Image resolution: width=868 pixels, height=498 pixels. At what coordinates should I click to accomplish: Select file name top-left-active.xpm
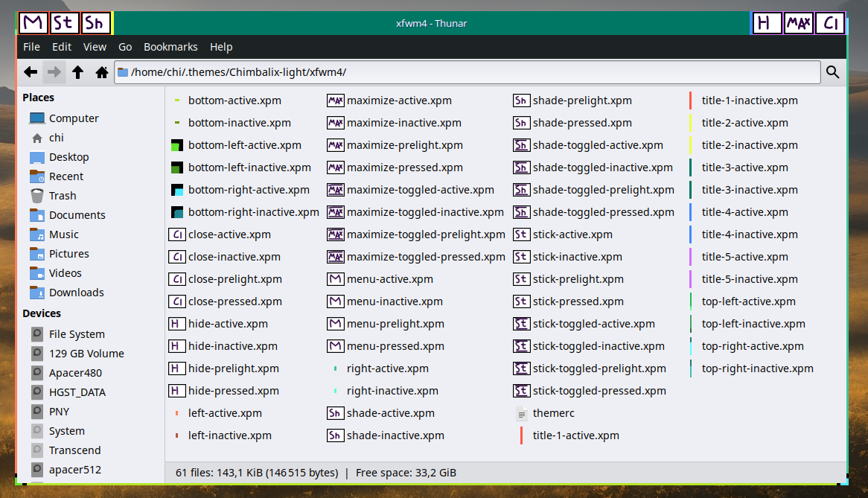click(x=748, y=301)
